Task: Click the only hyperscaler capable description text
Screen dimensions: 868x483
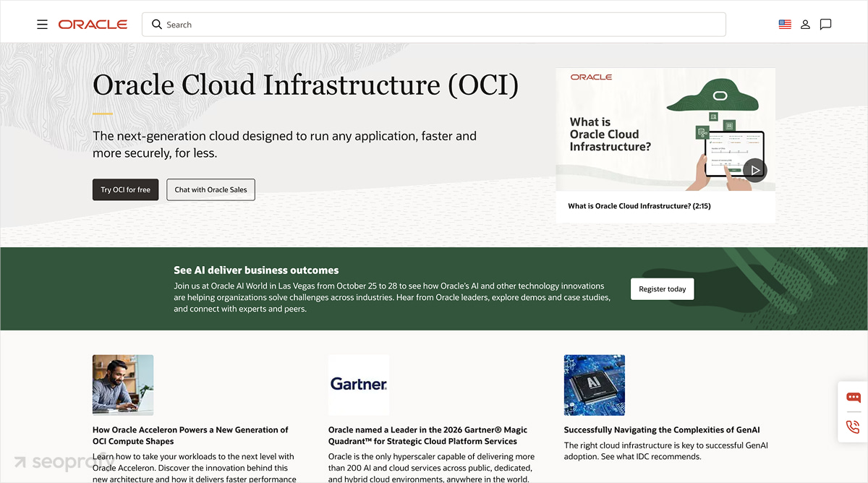Action: (432, 467)
